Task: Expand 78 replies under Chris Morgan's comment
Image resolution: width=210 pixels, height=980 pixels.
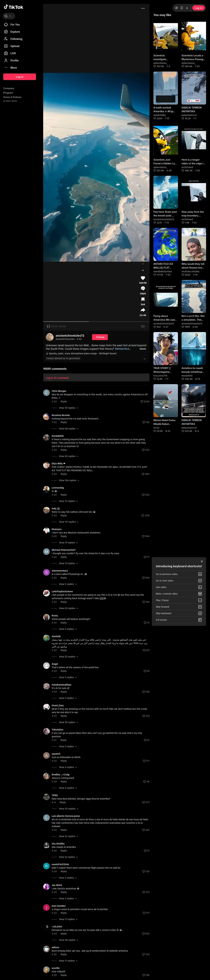Action: [68, 408]
